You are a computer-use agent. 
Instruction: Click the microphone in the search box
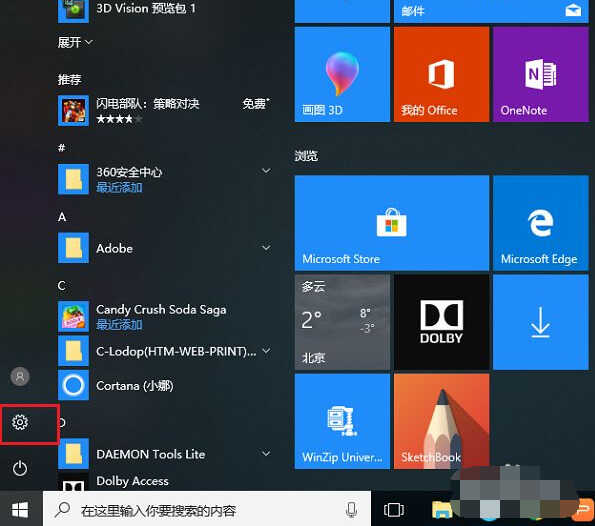click(351, 510)
